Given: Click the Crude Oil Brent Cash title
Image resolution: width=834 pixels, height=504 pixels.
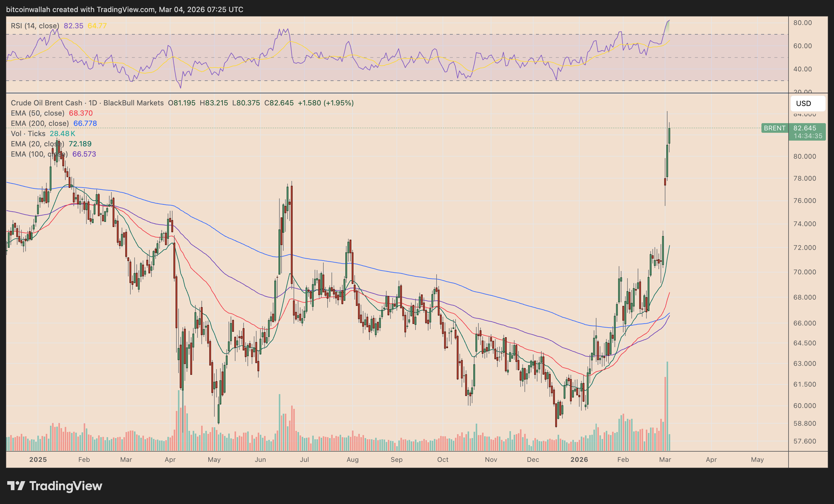Looking at the screenshot, I should 46,103.
